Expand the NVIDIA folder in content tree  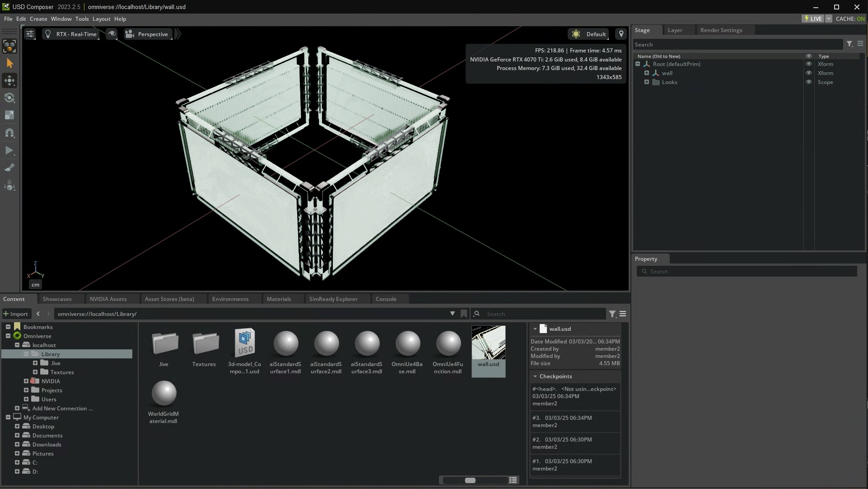point(26,381)
